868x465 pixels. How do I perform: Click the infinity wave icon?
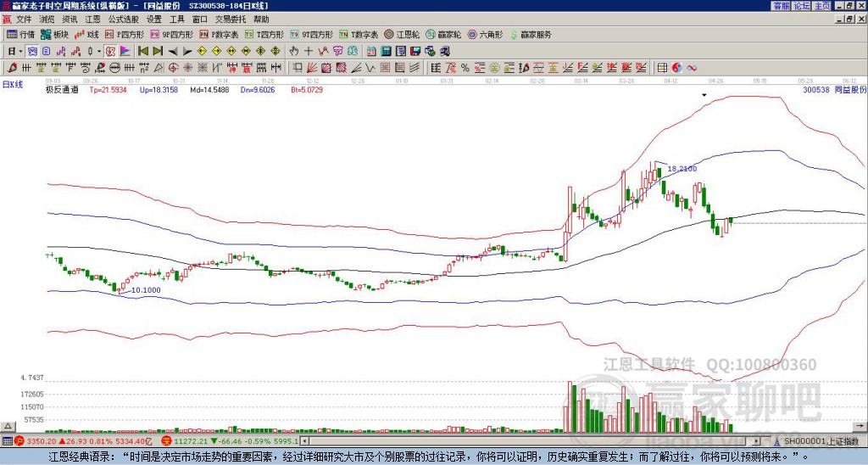(692, 68)
